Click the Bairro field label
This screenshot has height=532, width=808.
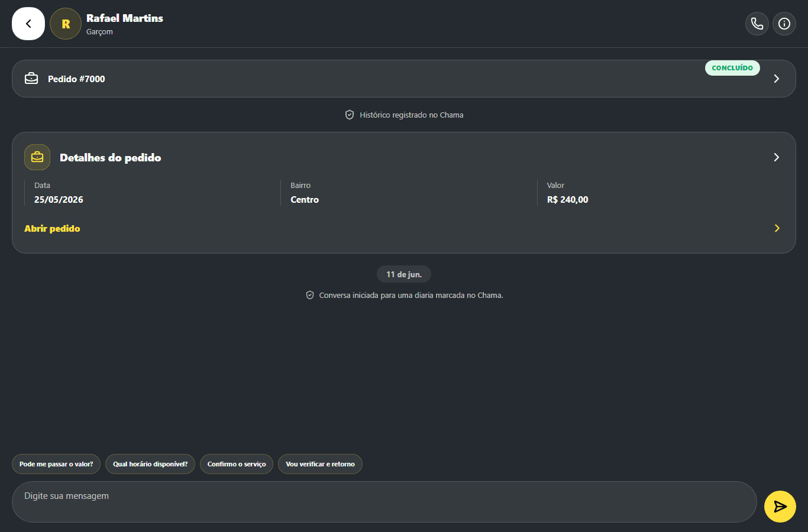click(300, 186)
